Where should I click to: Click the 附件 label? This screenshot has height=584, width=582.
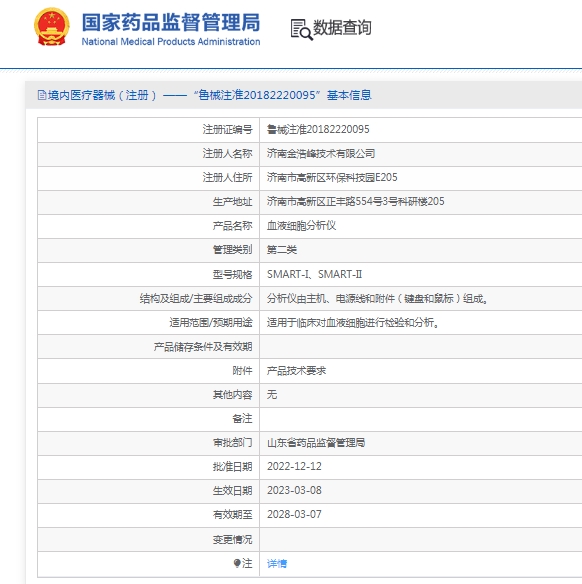click(242, 371)
